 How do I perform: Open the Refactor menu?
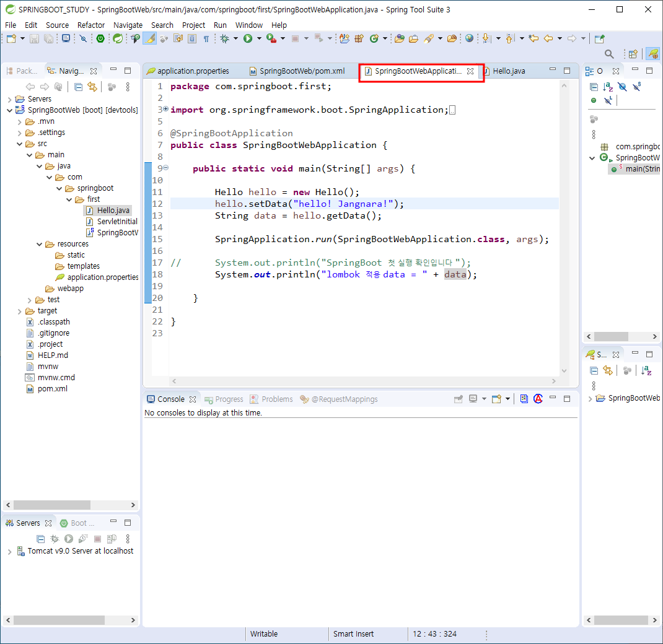91,25
